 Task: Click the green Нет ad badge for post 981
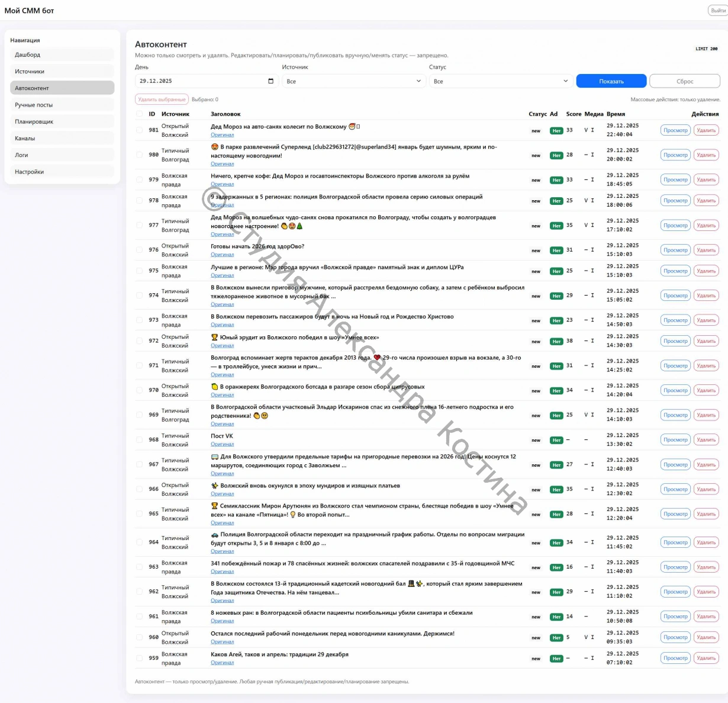[x=556, y=131]
